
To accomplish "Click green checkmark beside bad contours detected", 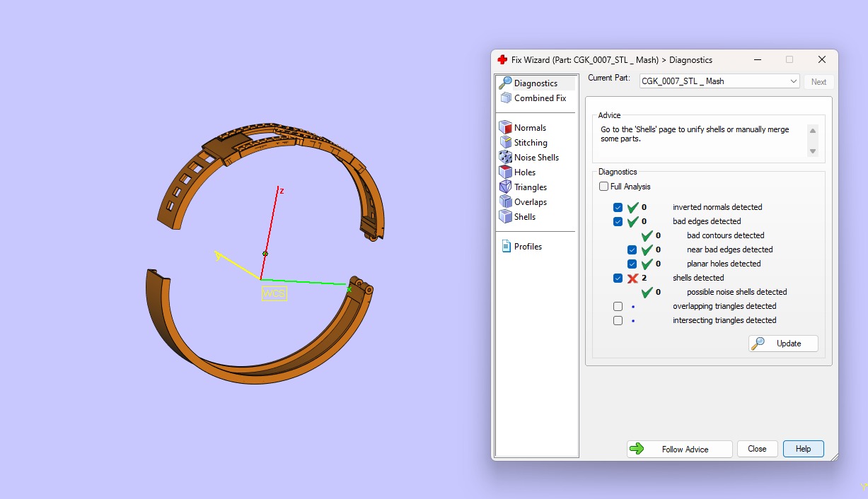I will tap(647, 235).
